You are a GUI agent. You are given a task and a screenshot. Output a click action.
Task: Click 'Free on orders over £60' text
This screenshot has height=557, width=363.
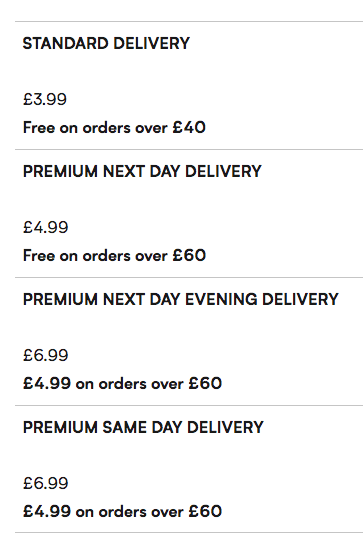(114, 255)
